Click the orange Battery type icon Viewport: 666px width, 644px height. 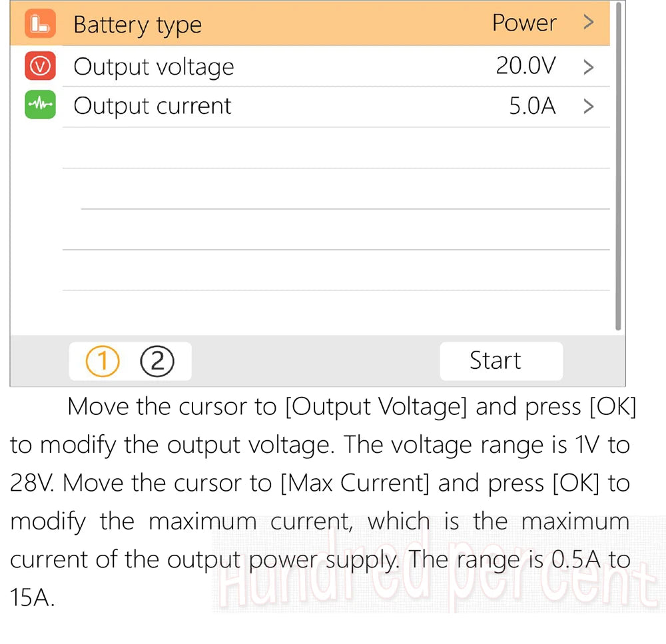tap(40, 23)
